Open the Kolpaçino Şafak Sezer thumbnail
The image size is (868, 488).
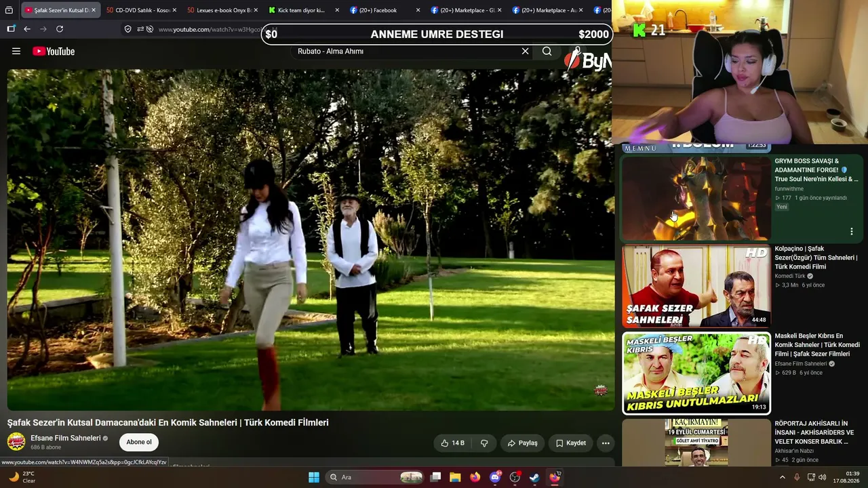[x=696, y=286]
